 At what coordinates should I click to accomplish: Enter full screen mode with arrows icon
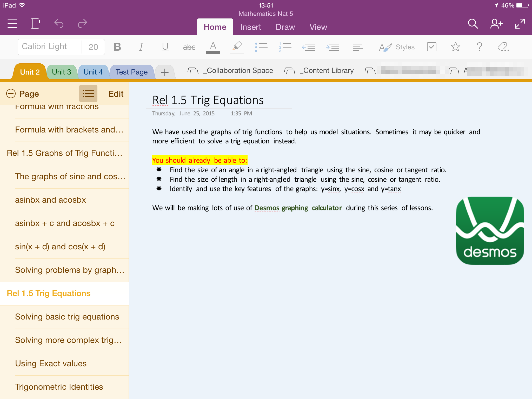[x=520, y=24]
